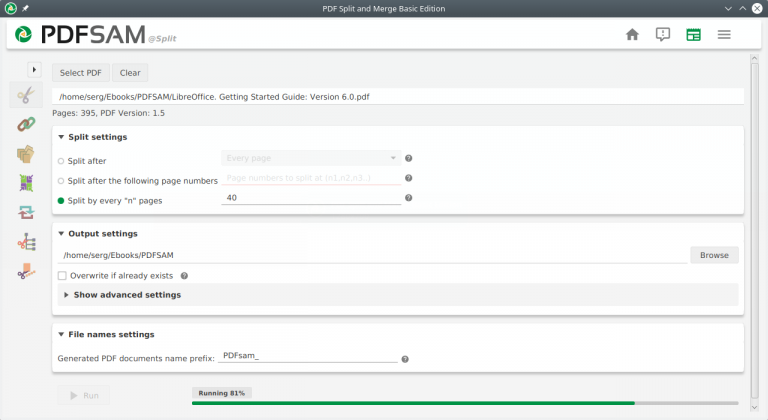
Task: Click the scrollbar down arrow
Action: tap(754, 407)
